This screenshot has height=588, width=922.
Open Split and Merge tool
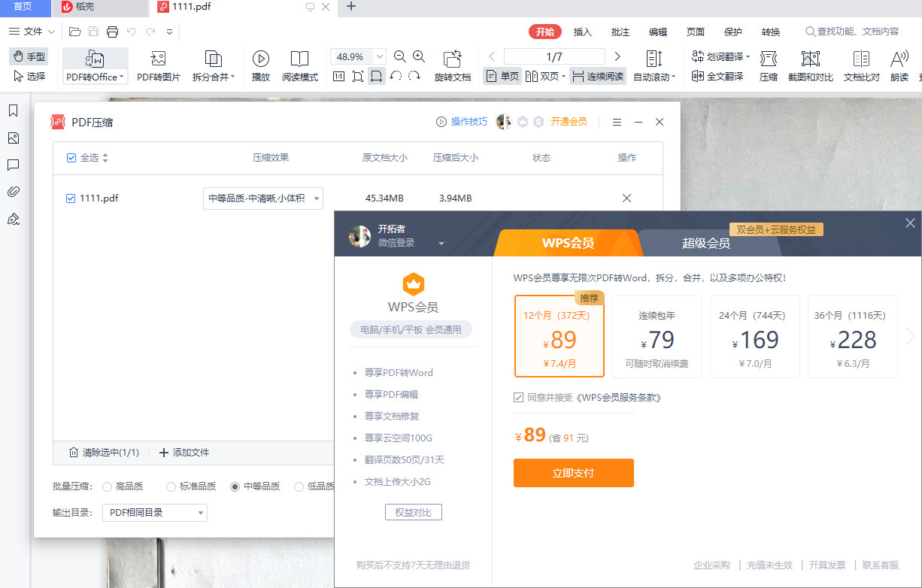click(x=214, y=66)
